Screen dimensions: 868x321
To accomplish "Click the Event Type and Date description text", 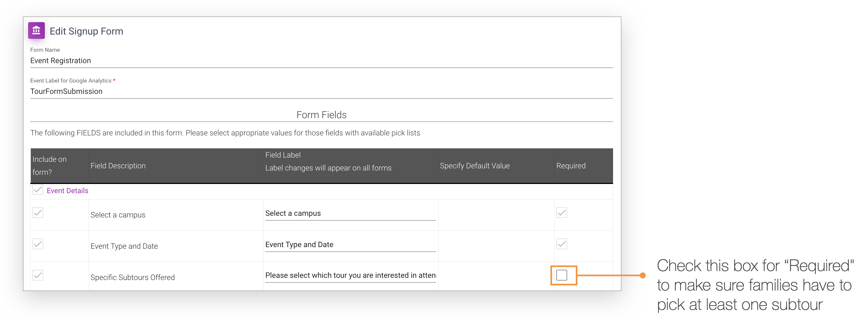I will (x=124, y=246).
